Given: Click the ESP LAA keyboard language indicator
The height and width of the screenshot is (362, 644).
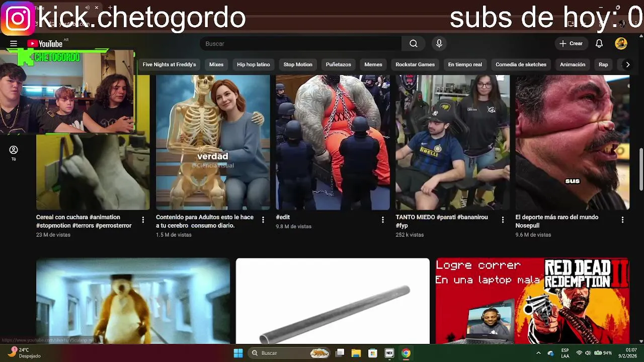Looking at the screenshot, I should (x=565, y=353).
